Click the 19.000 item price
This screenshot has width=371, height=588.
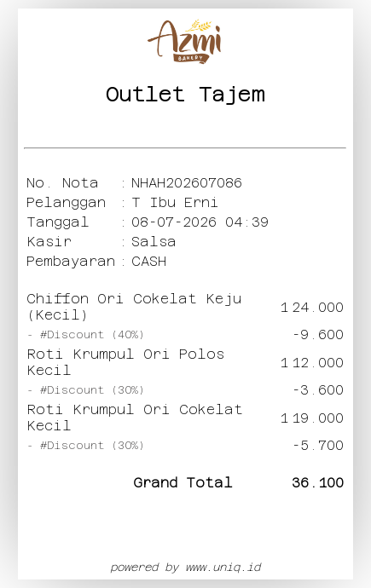click(318, 418)
